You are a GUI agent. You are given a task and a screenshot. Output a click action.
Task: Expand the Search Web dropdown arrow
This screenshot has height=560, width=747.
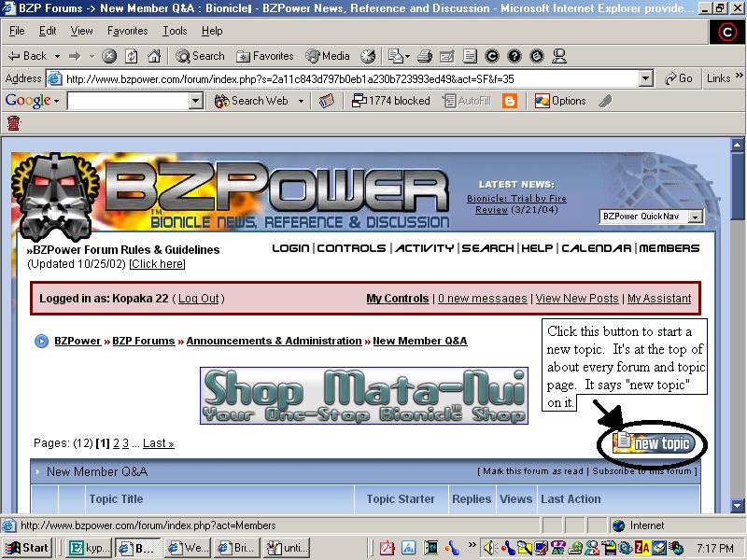pos(301,101)
